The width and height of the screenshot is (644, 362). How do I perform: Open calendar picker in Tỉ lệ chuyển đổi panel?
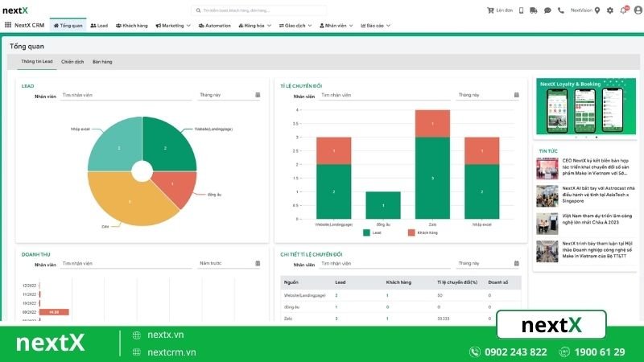(516, 95)
